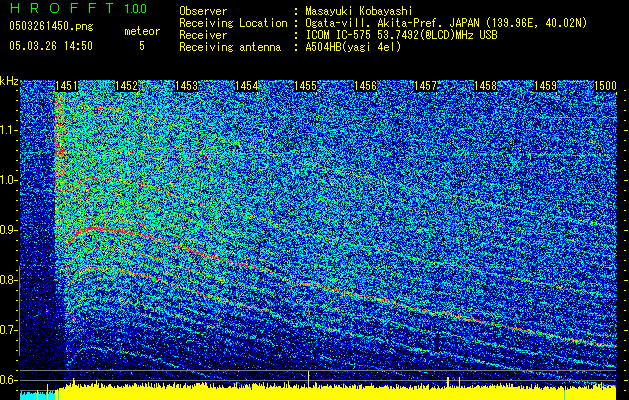629x400 pixels.
Task: Click the 0.8 frequency axis label
Action: (x=8, y=280)
